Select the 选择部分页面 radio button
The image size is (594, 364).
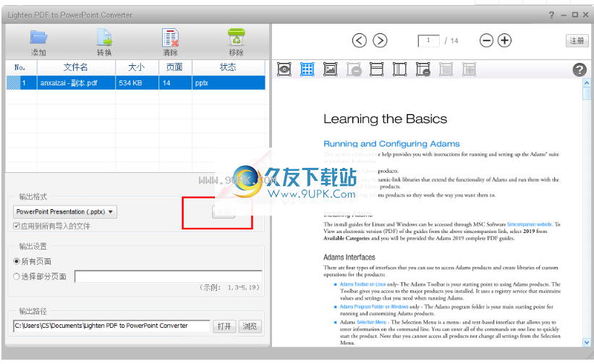(17, 276)
